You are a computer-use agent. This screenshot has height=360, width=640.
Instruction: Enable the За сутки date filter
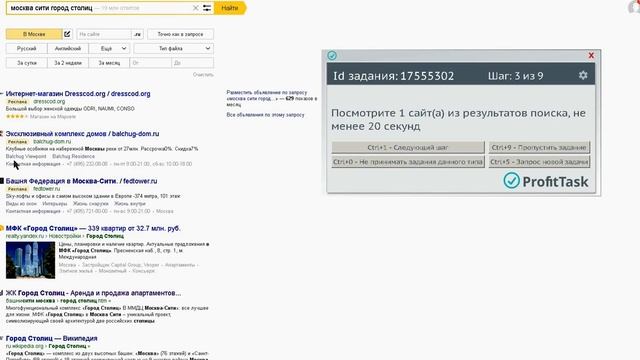[27, 63]
